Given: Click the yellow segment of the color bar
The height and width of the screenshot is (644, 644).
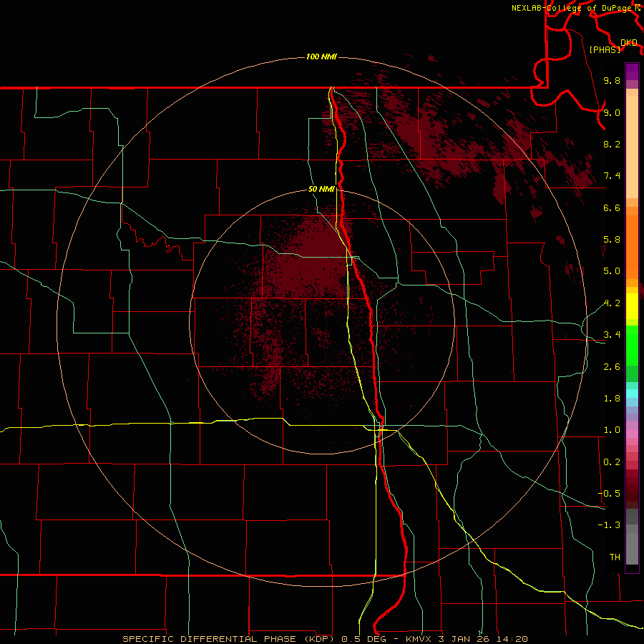Looking at the screenshot, I should tap(632, 306).
